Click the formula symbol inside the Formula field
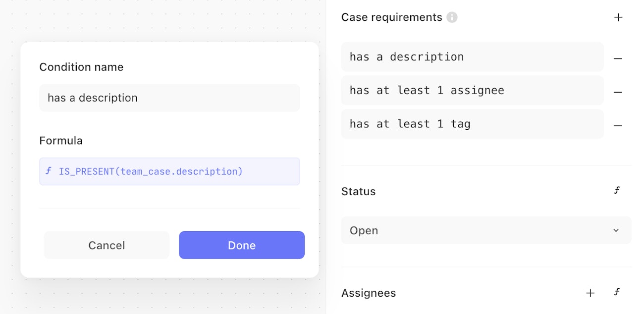Image resolution: width=644 pixels, height=314 pixels. point(49,171)
